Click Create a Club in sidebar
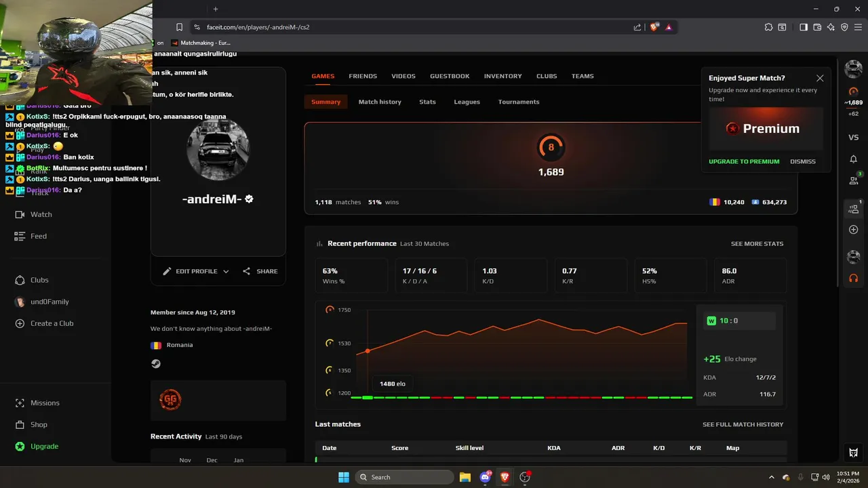This screenshot has width=868, height=488. tap(44, 323)
